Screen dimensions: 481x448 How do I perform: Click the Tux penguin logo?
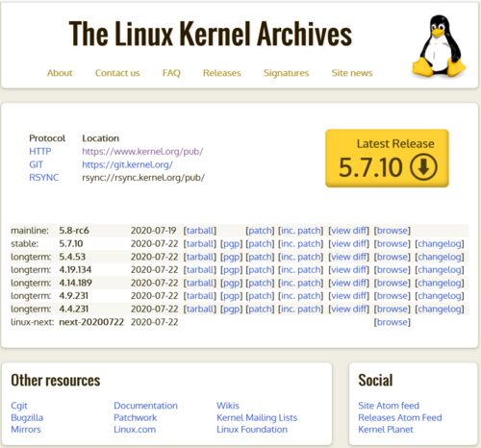point(439,46)
